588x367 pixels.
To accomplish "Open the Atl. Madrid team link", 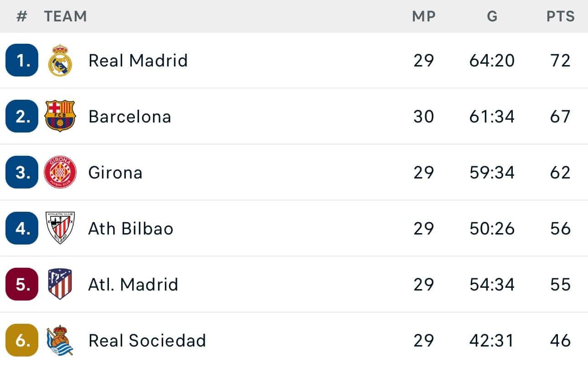I will pos(133,285).
